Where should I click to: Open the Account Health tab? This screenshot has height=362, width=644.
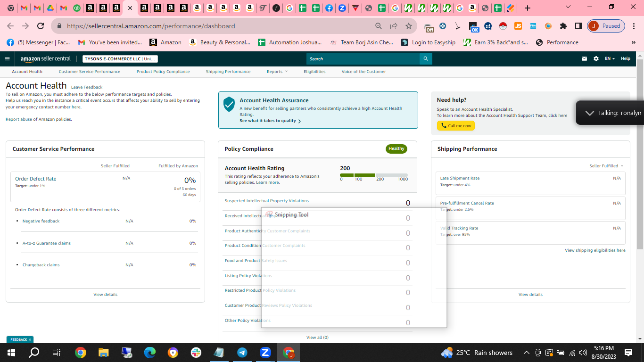pyautogui.click(x=27, y=72)
